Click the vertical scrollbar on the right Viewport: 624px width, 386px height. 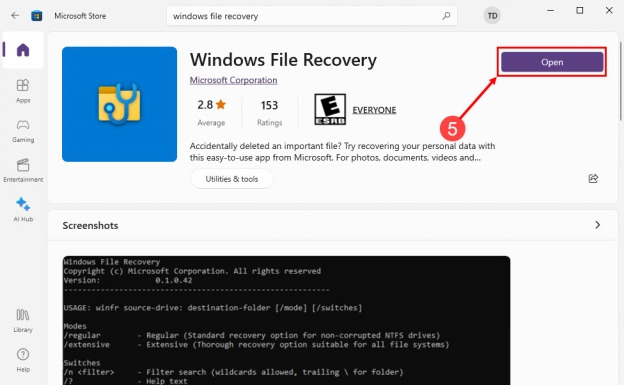tap(620, 80)
